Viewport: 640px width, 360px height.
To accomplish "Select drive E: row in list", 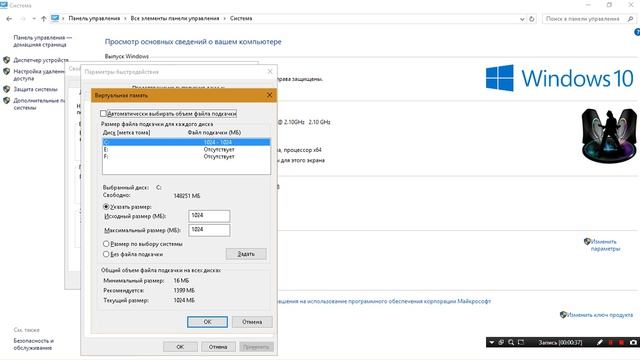I will click(x=186, y=149).
